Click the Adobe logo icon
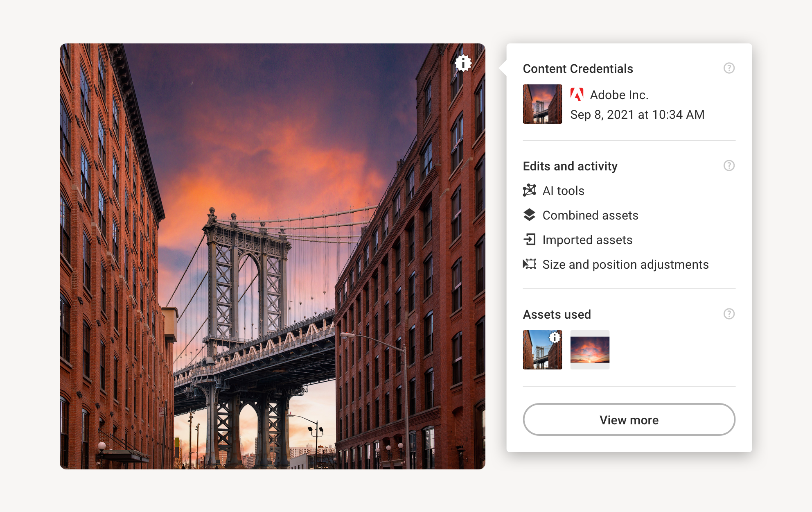The width and height of the screenshot is (812, 512). (577, 95)
